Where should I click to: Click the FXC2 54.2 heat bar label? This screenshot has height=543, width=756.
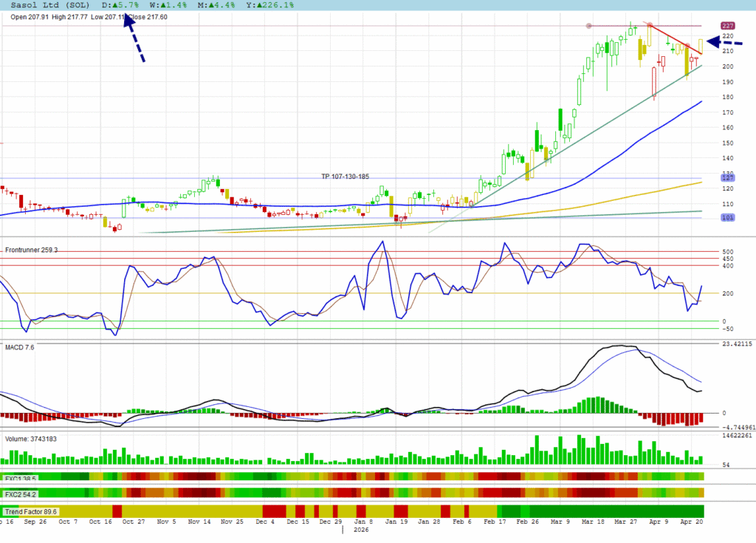[x=21, y=494]
